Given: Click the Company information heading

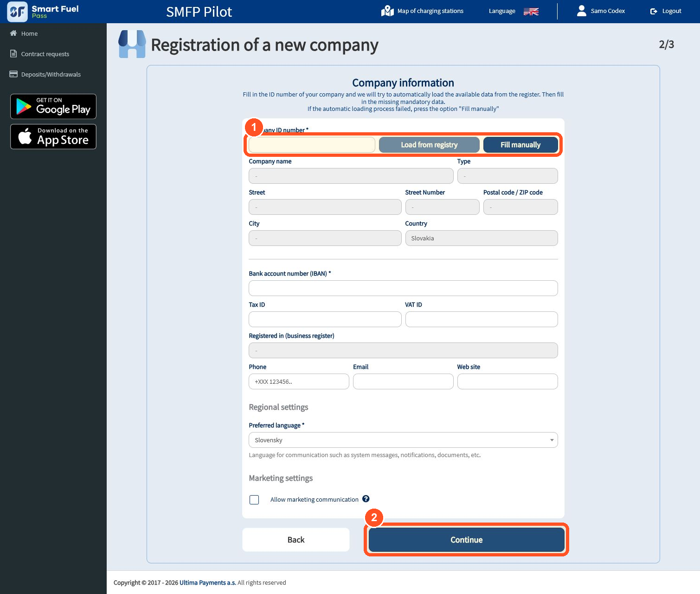Looking at the screenshot, I should click(403, 83).
